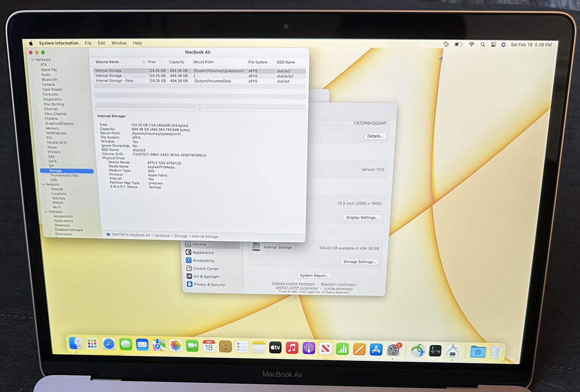Open Music in the Dock
Screen dimensions: 580x392
[x=292, y=348]
